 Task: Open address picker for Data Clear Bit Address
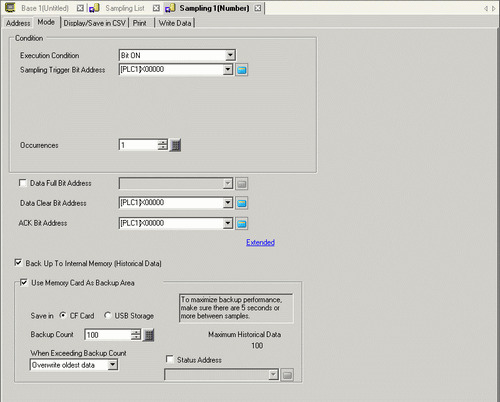[242, 203]
